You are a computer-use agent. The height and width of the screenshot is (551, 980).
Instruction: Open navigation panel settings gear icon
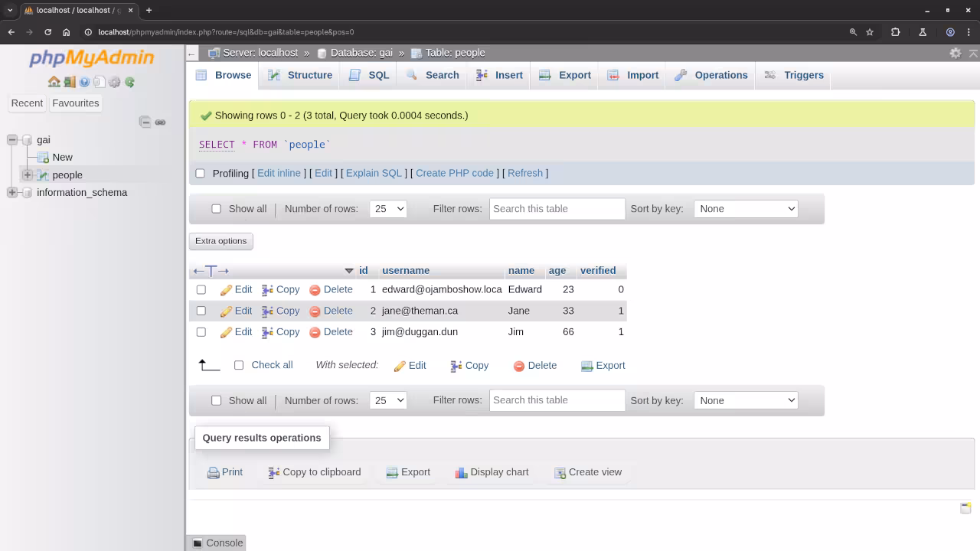114,82
